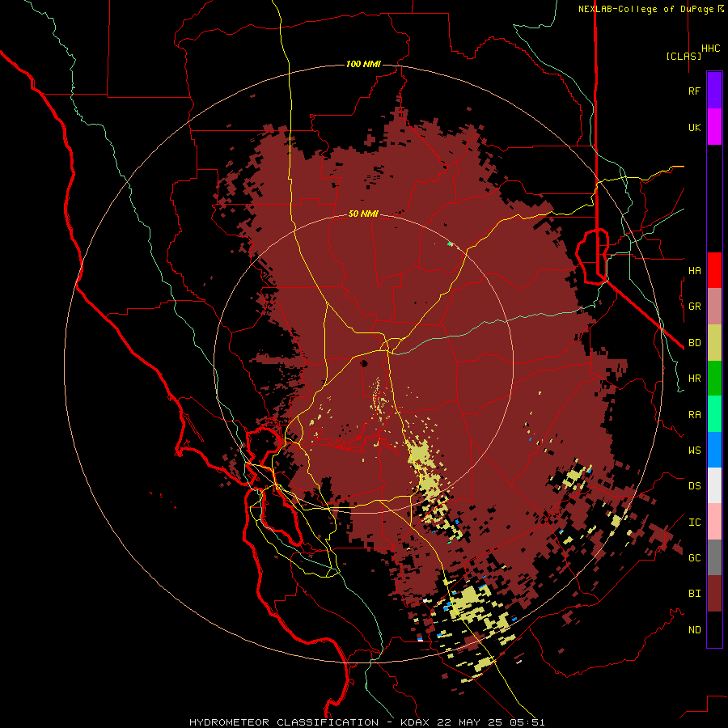Image resolution: width=728 pixels, height=728 pixels.
Task: Click the IC legend label
Action: click(694, 522)
